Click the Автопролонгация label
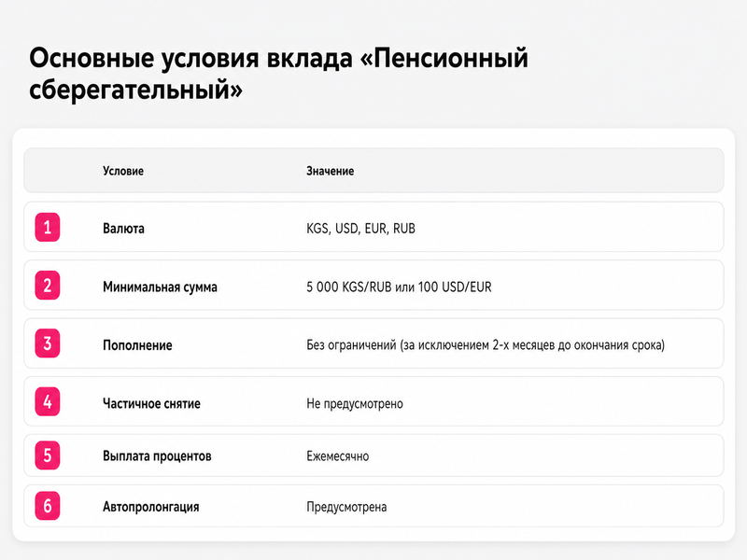Viewport: 747px width, 560px height. pos(151,507)
